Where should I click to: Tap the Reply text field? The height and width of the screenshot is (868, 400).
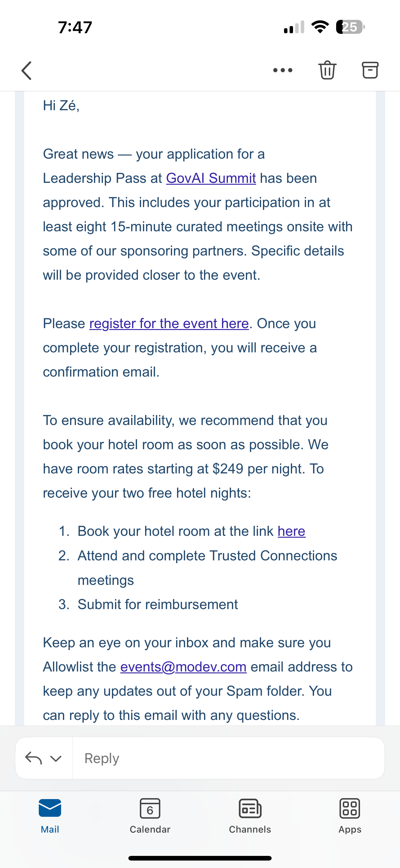(x=229, y=758)
